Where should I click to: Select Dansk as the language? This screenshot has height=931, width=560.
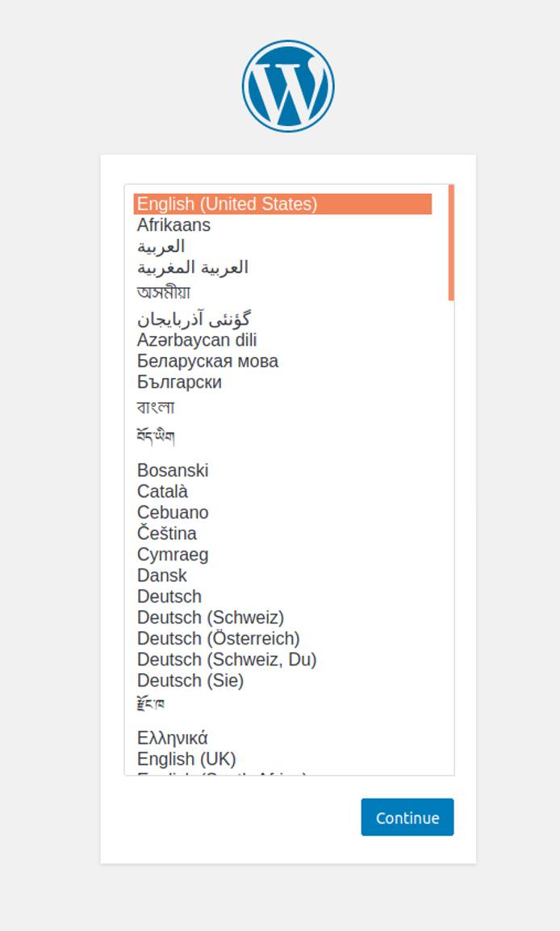162,576
